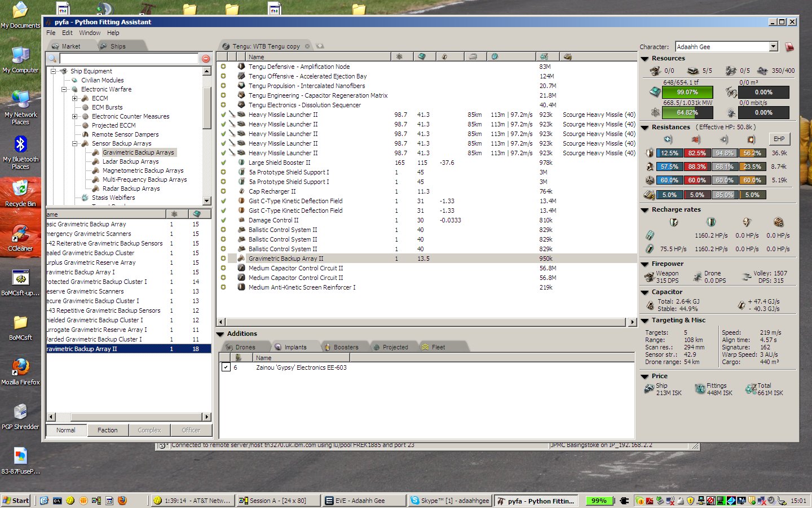812x508 pixels.
Task: Click the red skill book icon beside Character
Action: [789, 47]
